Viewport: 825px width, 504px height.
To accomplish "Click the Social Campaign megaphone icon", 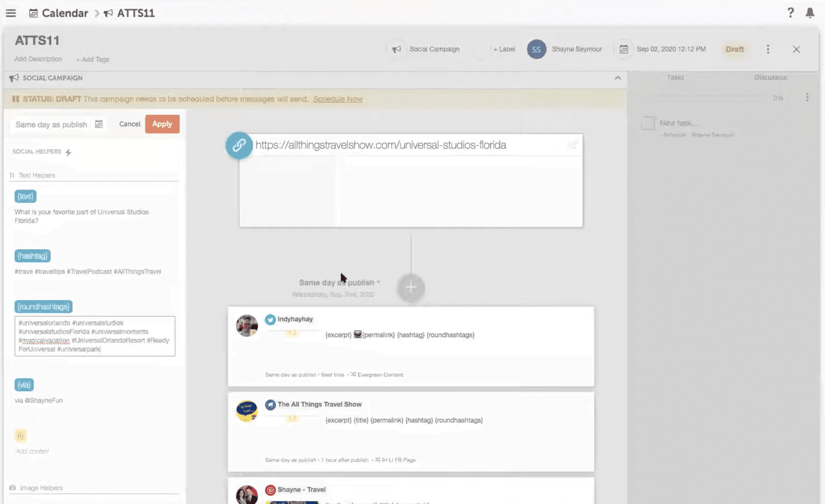I will (396, 49).
